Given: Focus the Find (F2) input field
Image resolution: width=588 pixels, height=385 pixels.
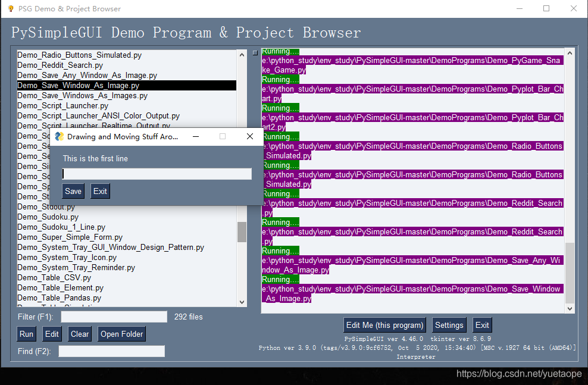Looking at the screenshot, I should pyautogui.click(x=112, y=351).
